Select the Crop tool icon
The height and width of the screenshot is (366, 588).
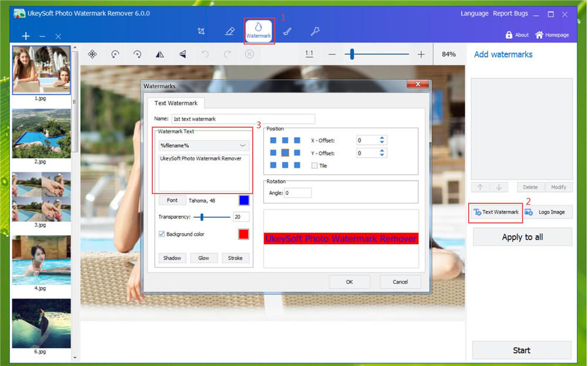pos(201,31)
